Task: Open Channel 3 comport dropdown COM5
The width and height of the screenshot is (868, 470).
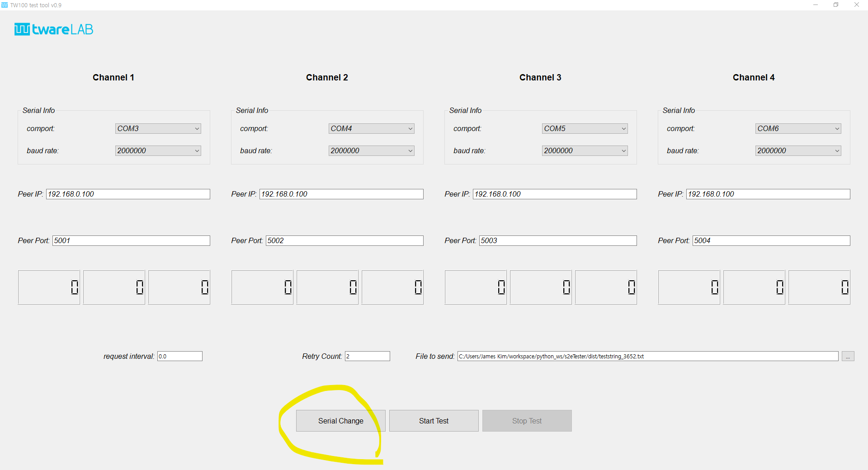Action: [x=585, y=128]
